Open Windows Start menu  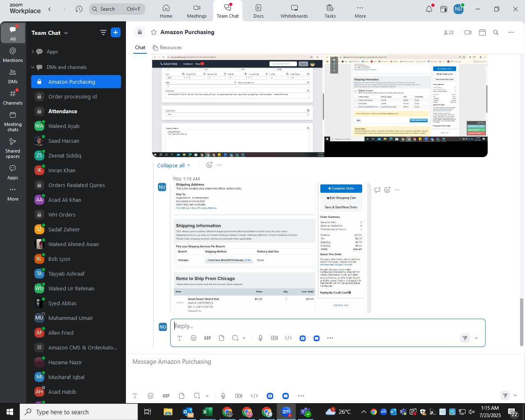[x=10, y=412]
